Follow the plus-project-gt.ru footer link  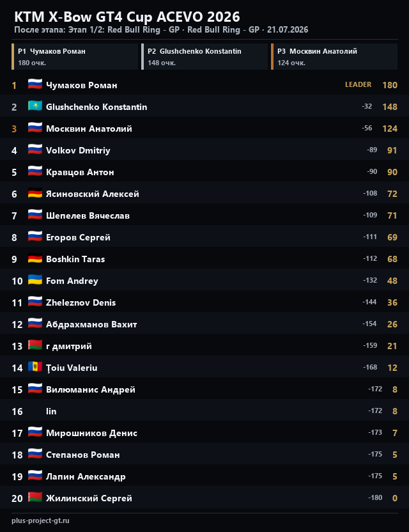tap(40, 520)
